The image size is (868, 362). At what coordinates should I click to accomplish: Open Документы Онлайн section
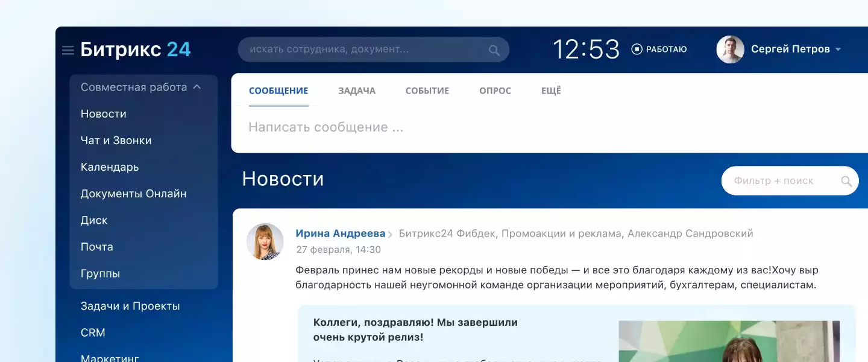pos(133,194)
